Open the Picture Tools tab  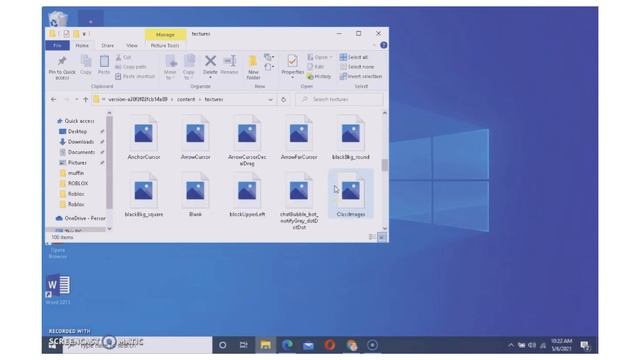pos(165,45)
